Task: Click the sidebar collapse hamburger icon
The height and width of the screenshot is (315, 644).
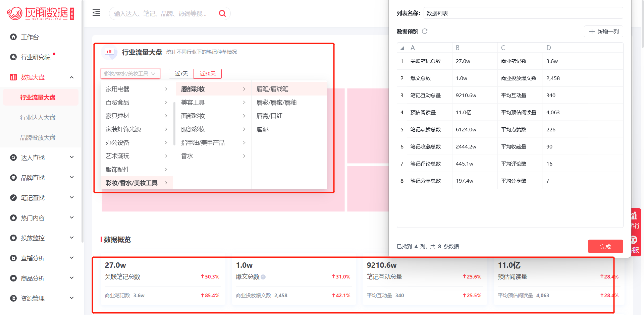Action: click(x=96, y=13)
